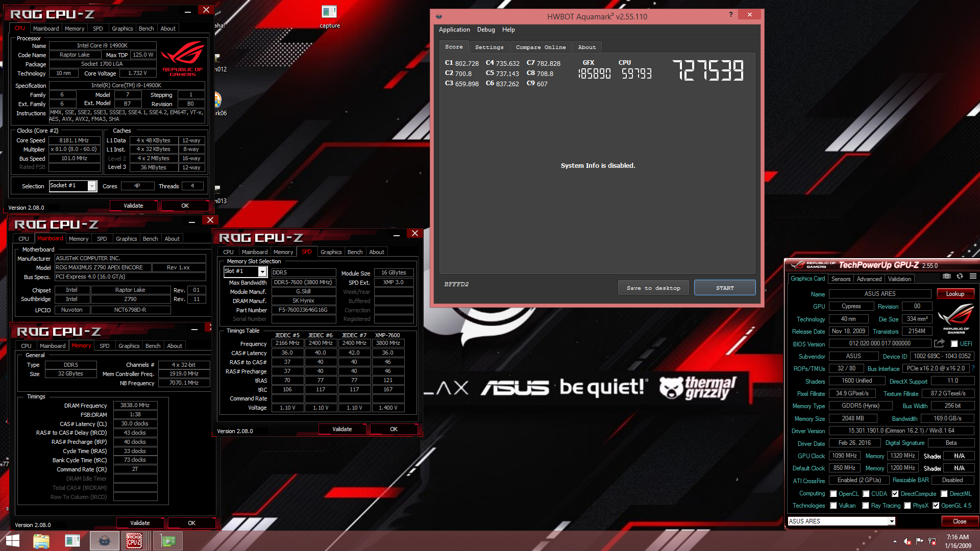The height and width of the screenshot is (551, 980).
Task: Open the Application menu in Aquamark
Action: [x=454, y=30]
